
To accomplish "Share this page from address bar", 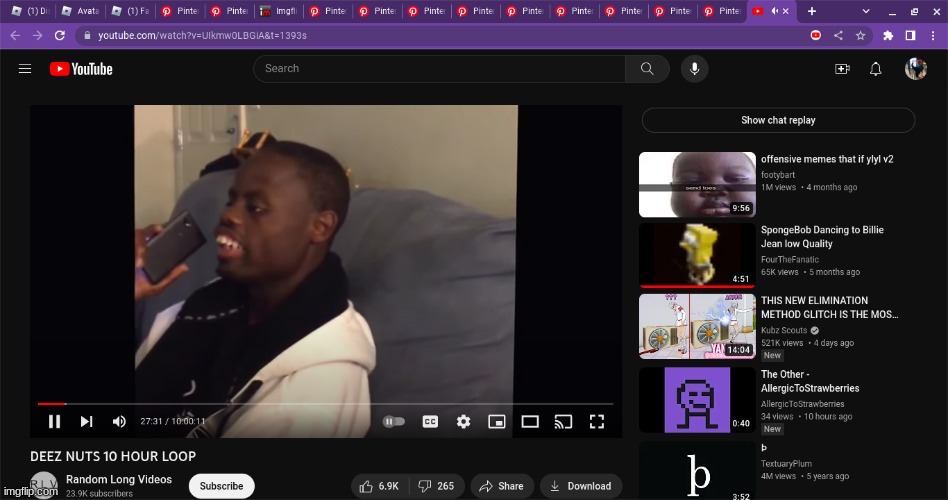I will tap(838, 36).
